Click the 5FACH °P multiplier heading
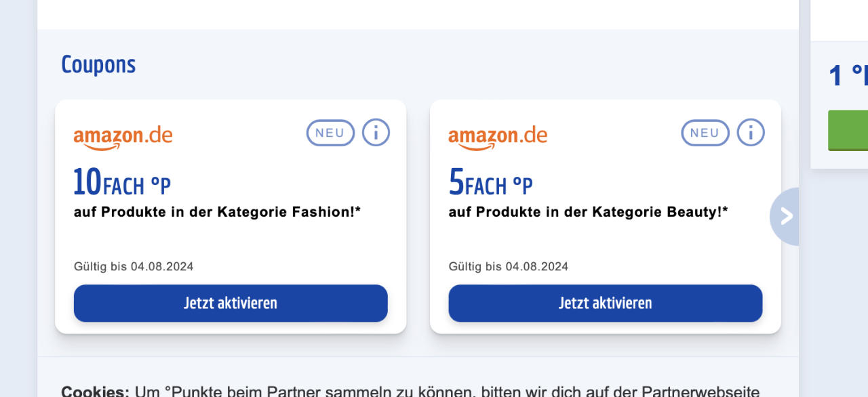Screen dimensions: 868x397 coord(490,183)
